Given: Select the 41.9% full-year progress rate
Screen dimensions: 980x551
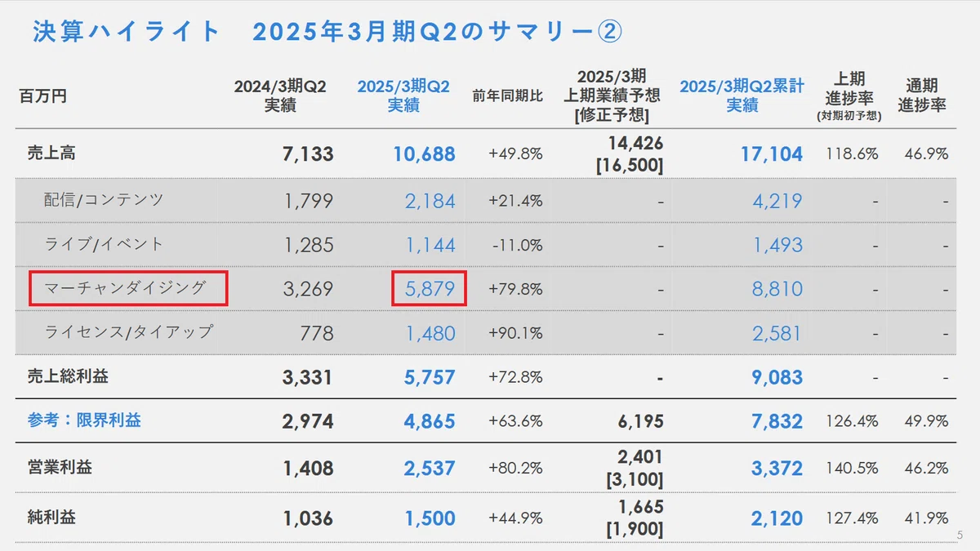Looking at the screenshot, I should (926, 518).
